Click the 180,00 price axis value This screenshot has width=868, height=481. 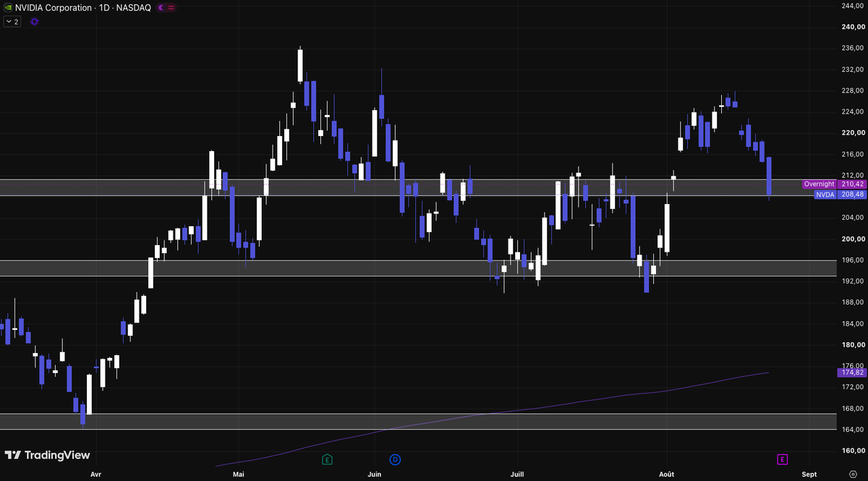coord(853,345)
